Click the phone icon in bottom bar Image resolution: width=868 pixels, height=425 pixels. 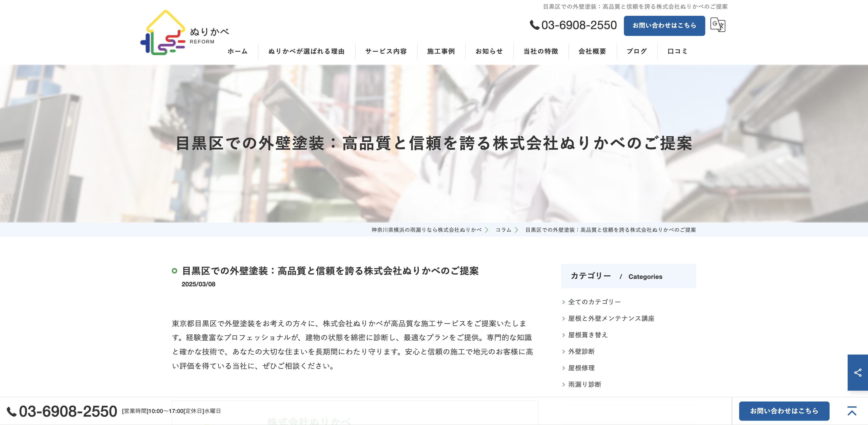(x=12, y=411)
